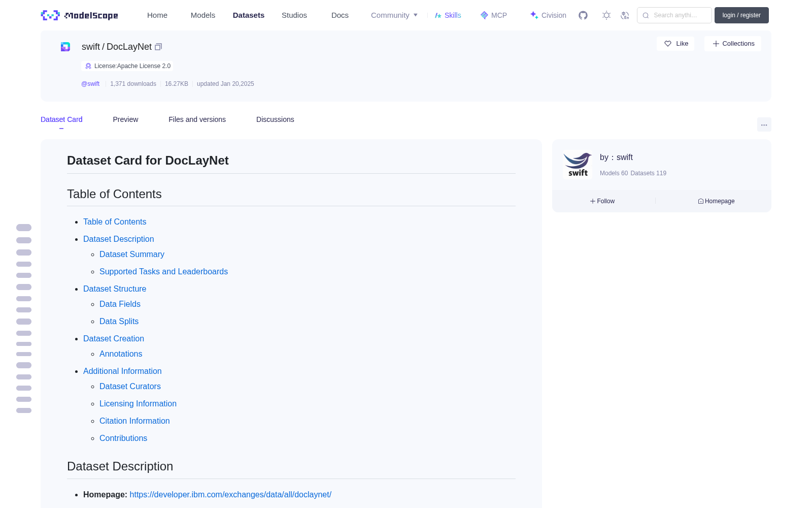Open the IBM doclaynet homepage URL
812x508 pixels.
230,494
